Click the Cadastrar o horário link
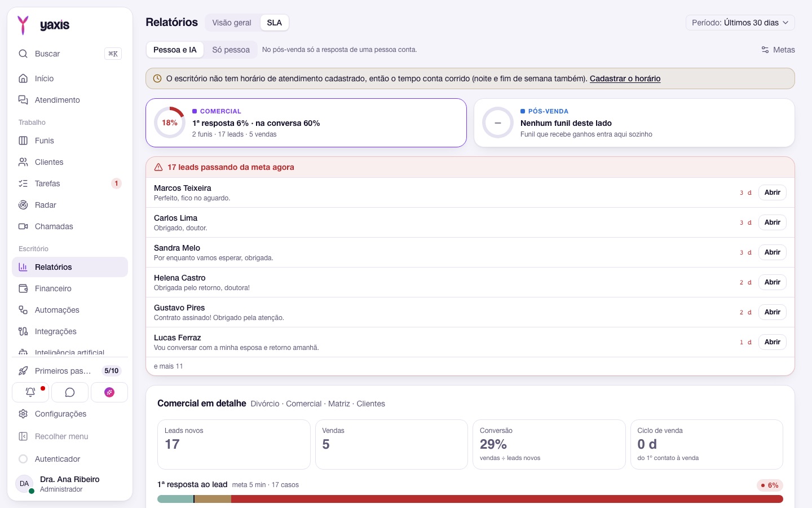 click(625, 78)
